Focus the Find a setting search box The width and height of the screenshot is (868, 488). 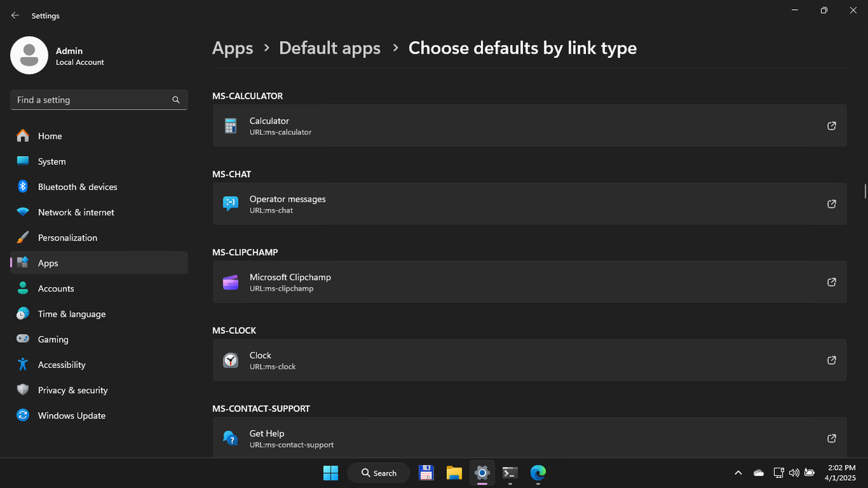pos(99,100)
